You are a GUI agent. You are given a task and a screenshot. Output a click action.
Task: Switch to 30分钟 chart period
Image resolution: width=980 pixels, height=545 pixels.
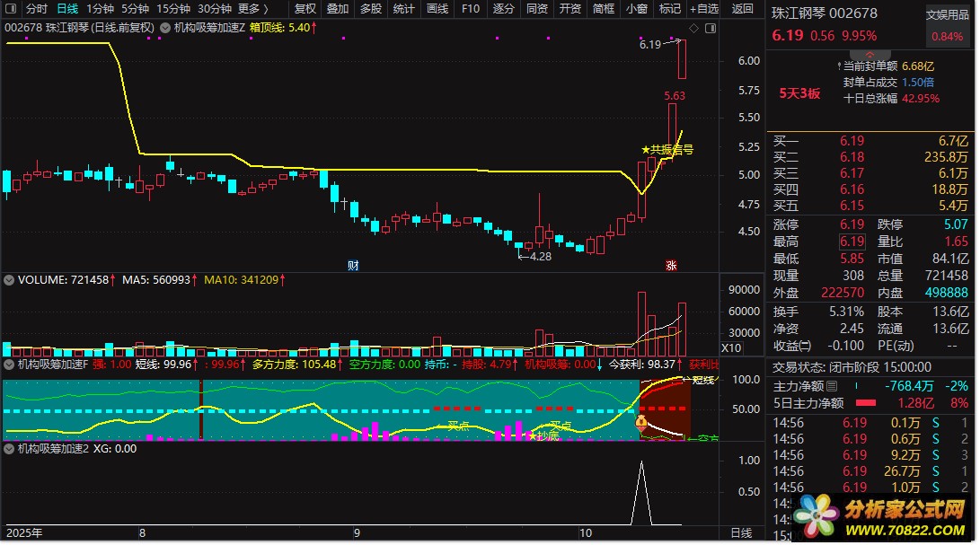coord(215,9)
